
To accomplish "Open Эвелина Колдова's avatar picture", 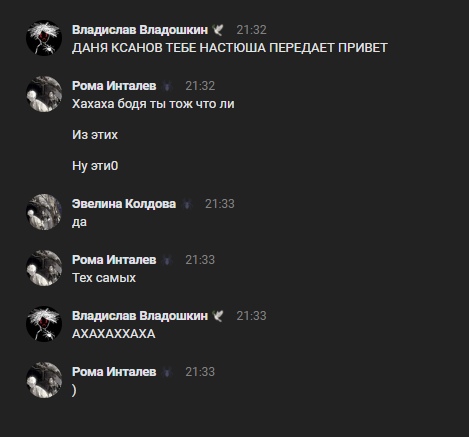I will 44,212.
